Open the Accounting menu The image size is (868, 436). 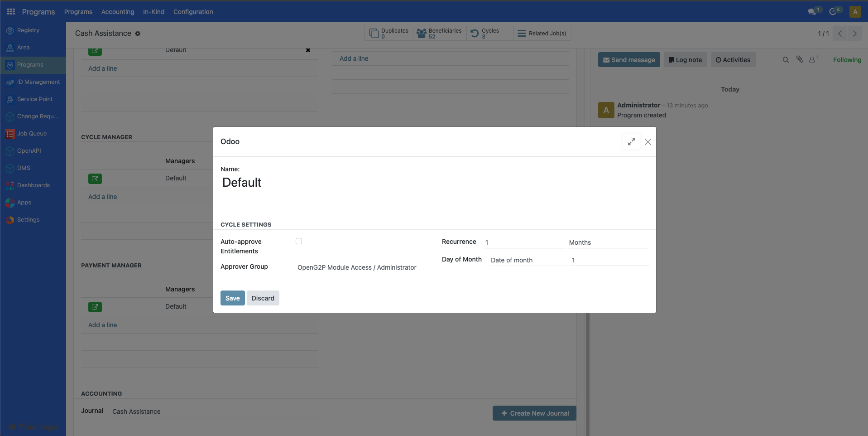(117, 12)
